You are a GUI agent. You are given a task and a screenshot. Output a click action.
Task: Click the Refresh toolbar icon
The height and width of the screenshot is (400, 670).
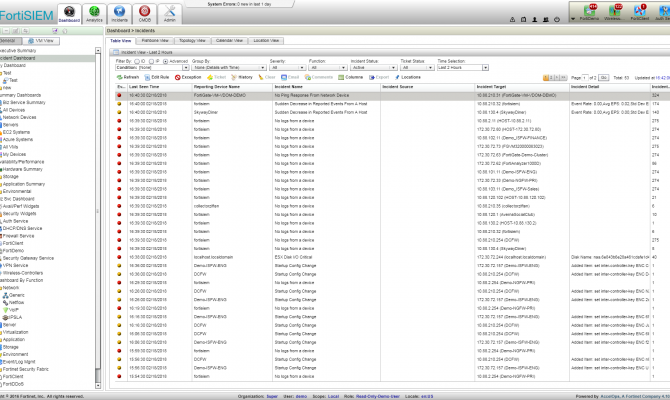click(128, 76)
